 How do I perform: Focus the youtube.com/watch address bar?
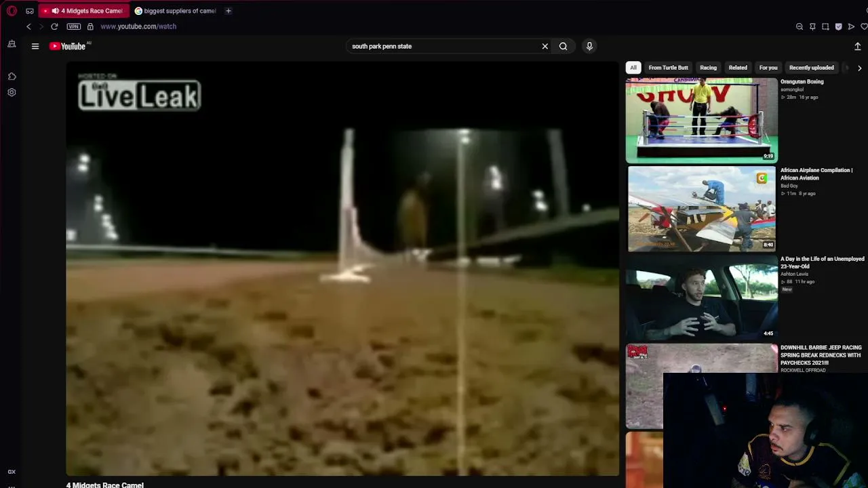pos(138,26)
